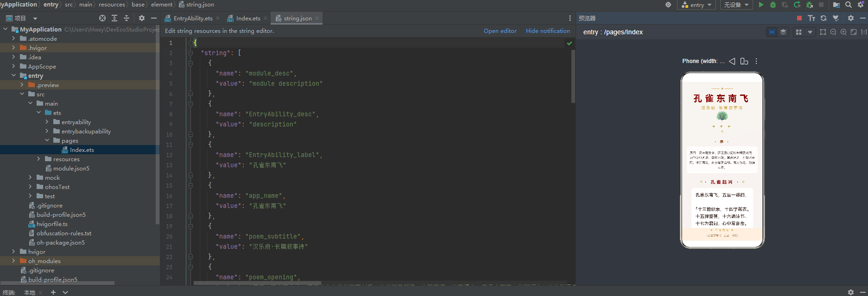
Task: Start debugging with the green bug icon
Action: 773,5
